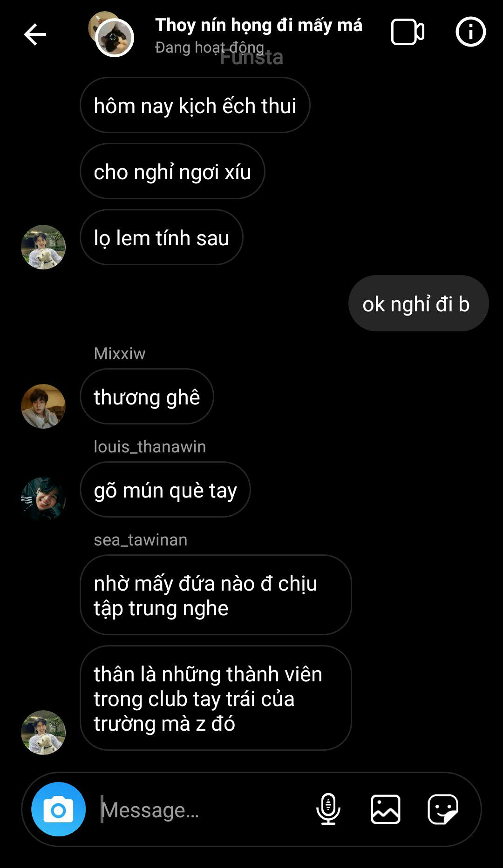The width and height of the screenshot is (503, 868).
Task: Open group name 'Thoy nín họng đi mấy má'
Action: [x=258, y=25]
